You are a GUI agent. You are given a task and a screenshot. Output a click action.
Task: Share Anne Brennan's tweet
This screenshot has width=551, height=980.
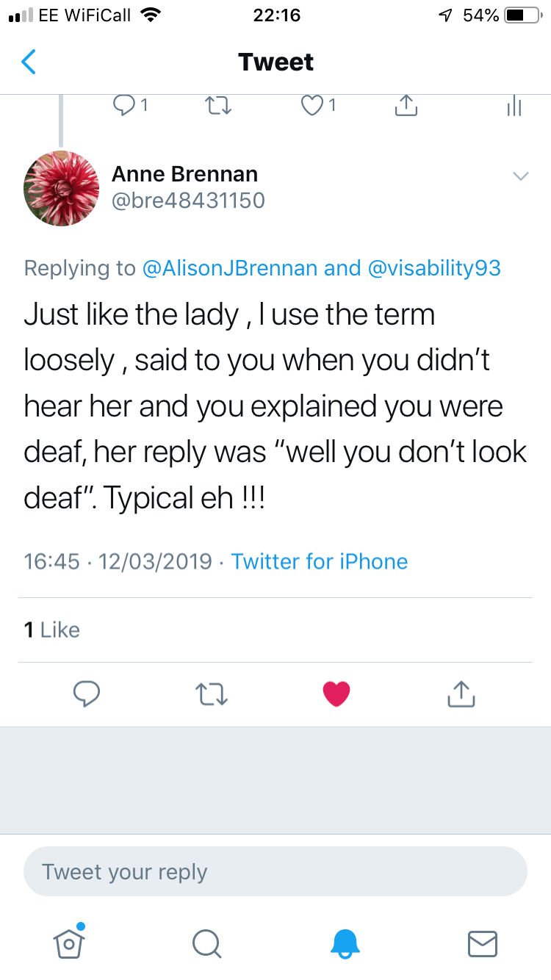pyautogui.click(x=461, y=693)
